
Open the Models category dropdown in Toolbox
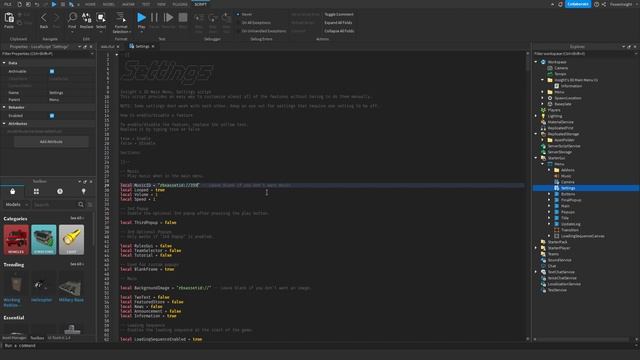point(17,204)
